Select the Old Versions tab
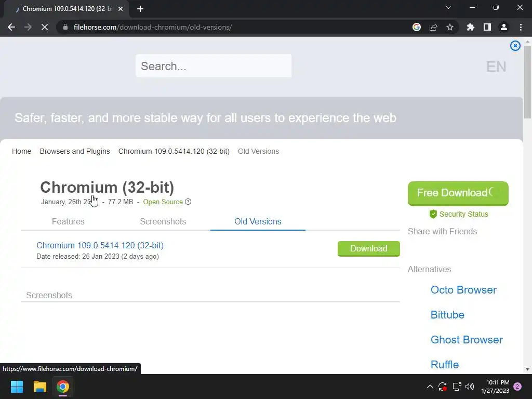Screen dimensions: 532x399 pos(258,221)
